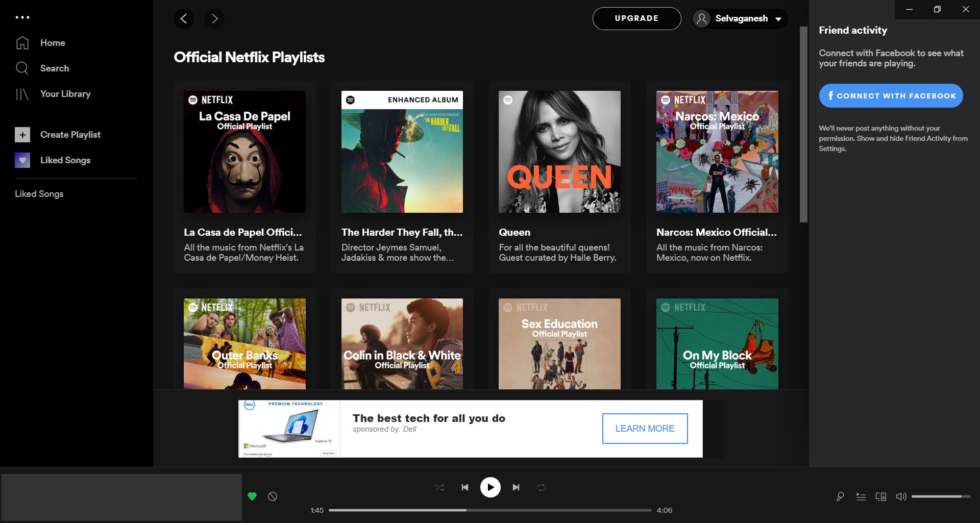
Task: Click Connect with Facebook button
Action: click(891, 96)
